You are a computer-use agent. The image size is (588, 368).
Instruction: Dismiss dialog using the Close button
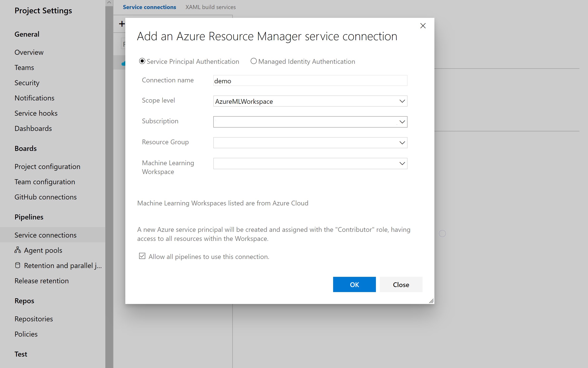click(401, 284)
